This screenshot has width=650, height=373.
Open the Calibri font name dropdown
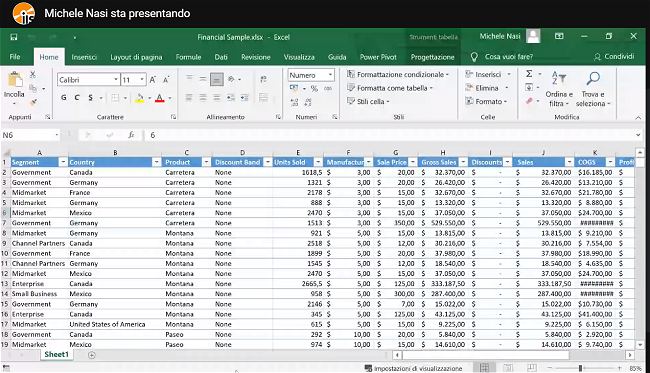116,80
